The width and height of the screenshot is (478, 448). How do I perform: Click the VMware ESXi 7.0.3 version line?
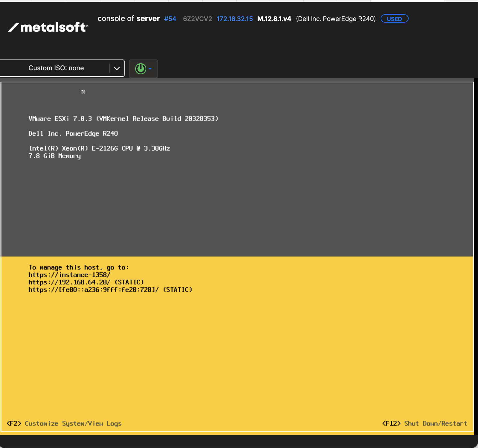(123, 119)
